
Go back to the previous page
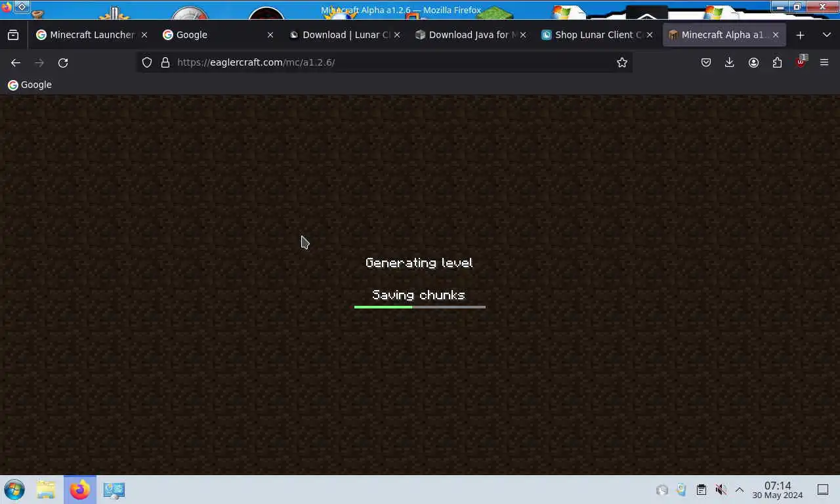click(16, 62)
